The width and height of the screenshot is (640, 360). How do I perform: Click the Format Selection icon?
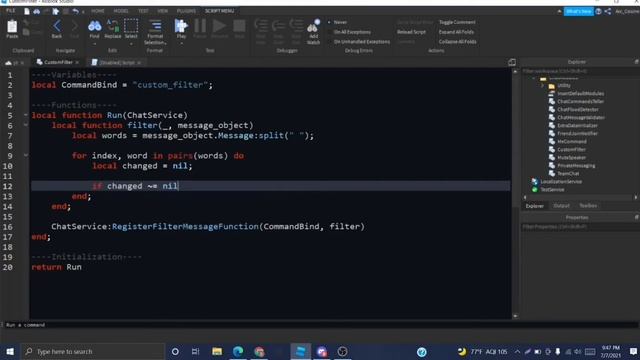155,26
